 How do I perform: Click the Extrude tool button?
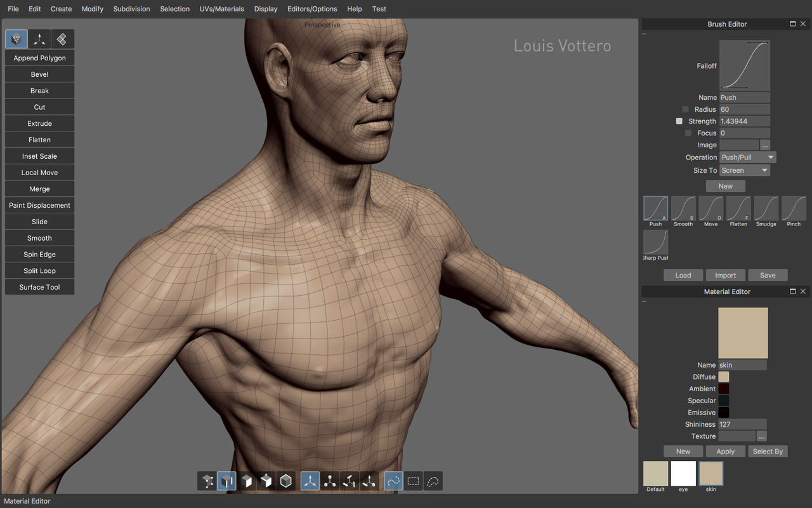(x=39, y=123)
